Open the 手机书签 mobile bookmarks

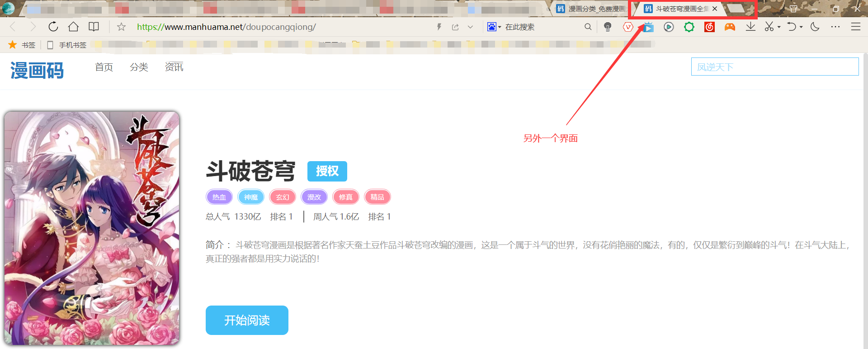point(66,45)
